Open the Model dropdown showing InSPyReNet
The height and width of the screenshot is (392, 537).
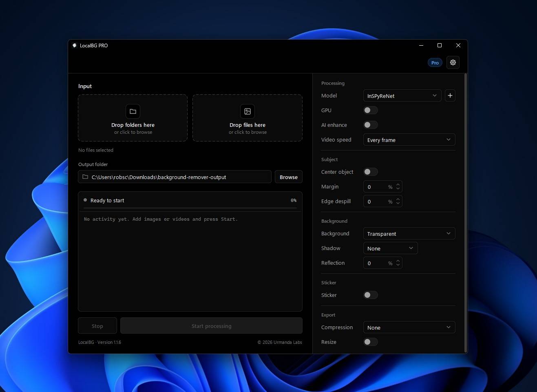point(402,96)
